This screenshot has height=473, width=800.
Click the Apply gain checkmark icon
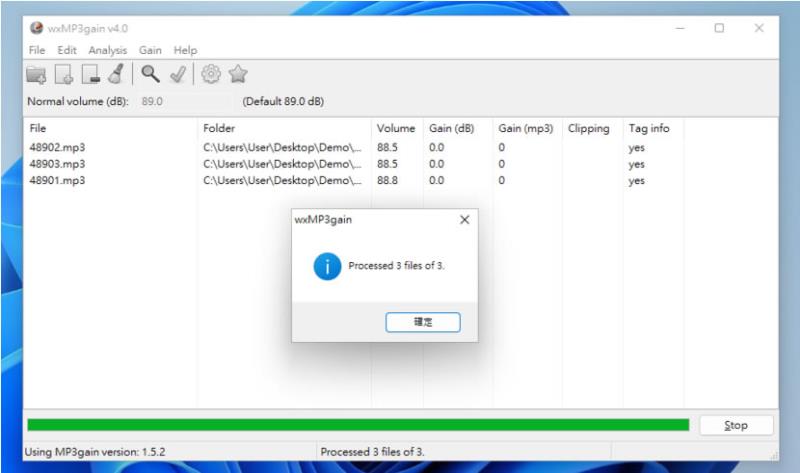(178, 74)
